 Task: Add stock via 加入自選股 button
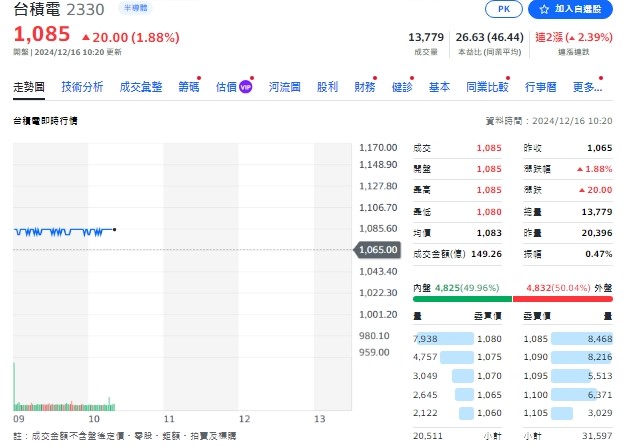pos(570,9)
